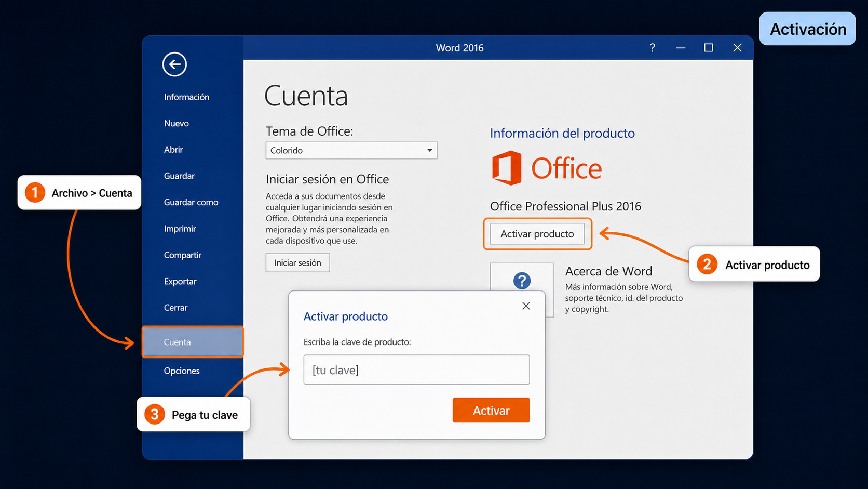Choose Abrir in the sidebar

173,150
